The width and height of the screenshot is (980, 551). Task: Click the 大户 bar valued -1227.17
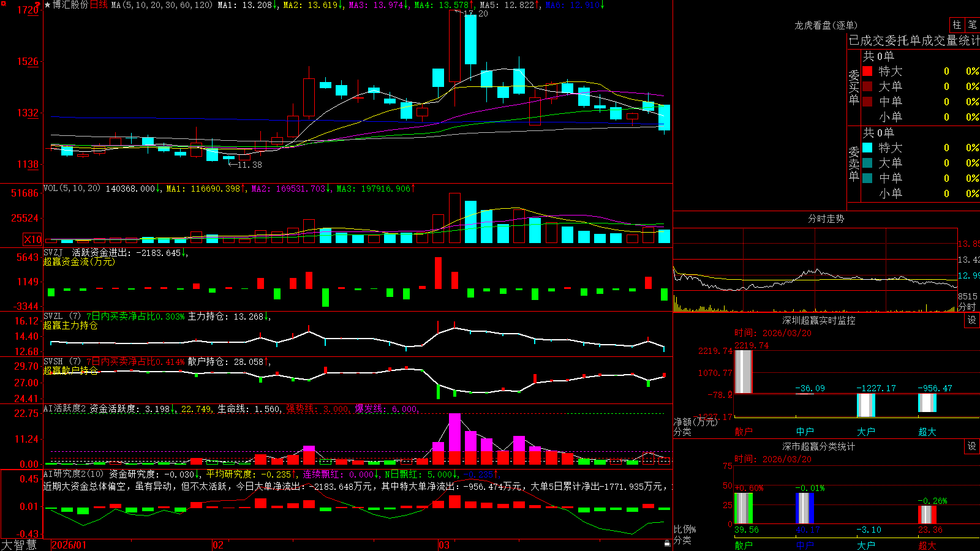coord(866,405)
